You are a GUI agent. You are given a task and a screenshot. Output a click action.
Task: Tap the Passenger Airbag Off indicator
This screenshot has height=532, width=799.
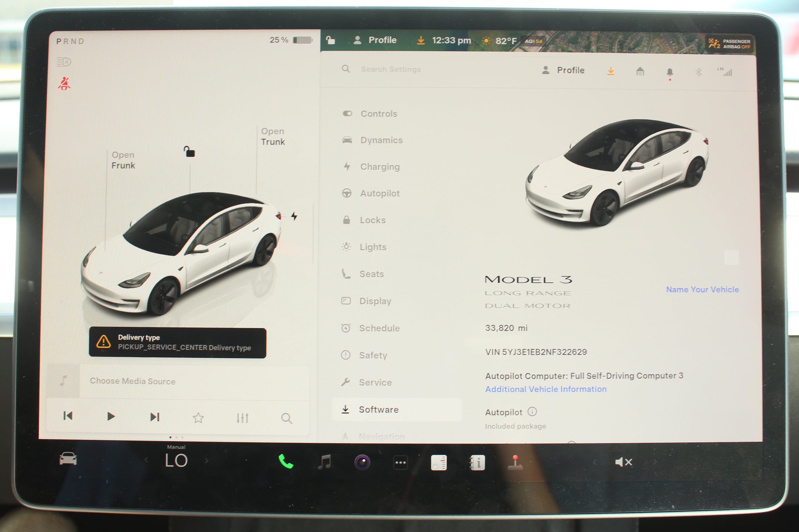coord(730,44)
